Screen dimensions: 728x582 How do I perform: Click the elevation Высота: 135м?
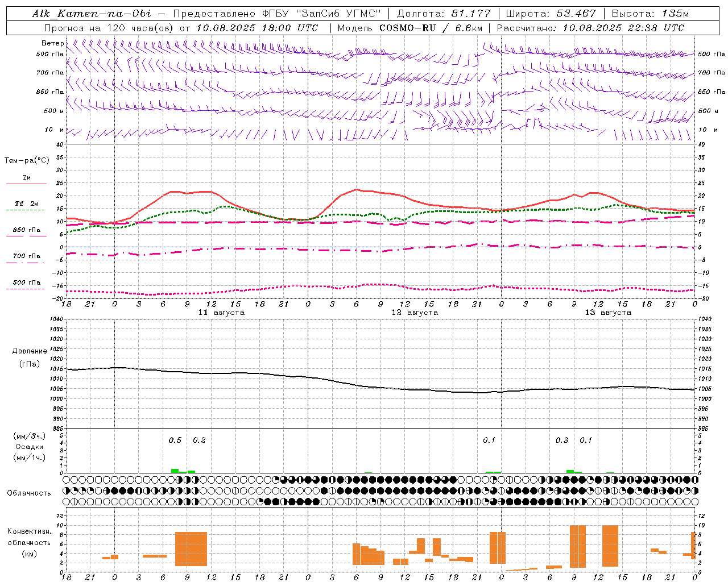[650, 14]
